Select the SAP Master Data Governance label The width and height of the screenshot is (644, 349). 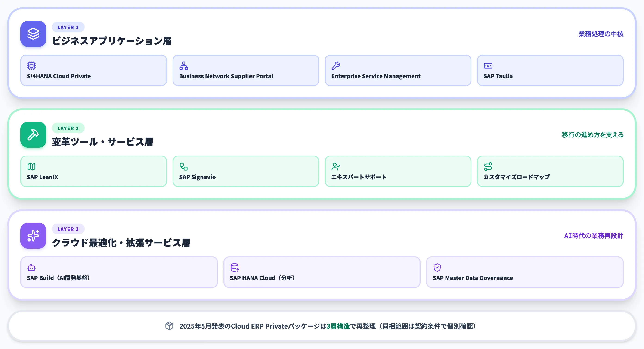pos(473,278)
